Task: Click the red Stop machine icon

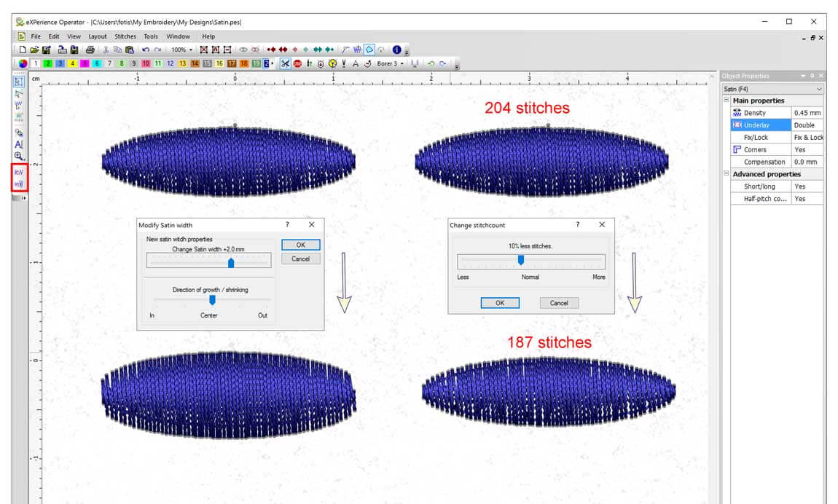Action: [x=297, y=64]
